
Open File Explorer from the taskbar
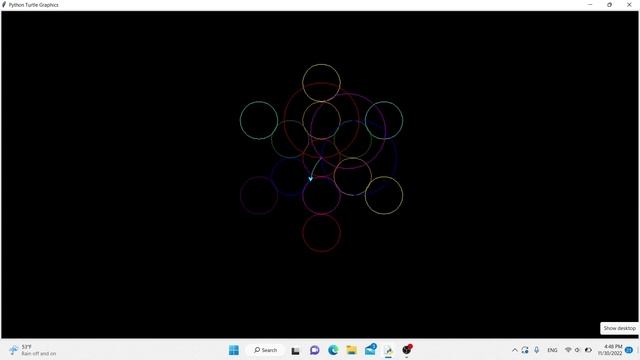351,350
